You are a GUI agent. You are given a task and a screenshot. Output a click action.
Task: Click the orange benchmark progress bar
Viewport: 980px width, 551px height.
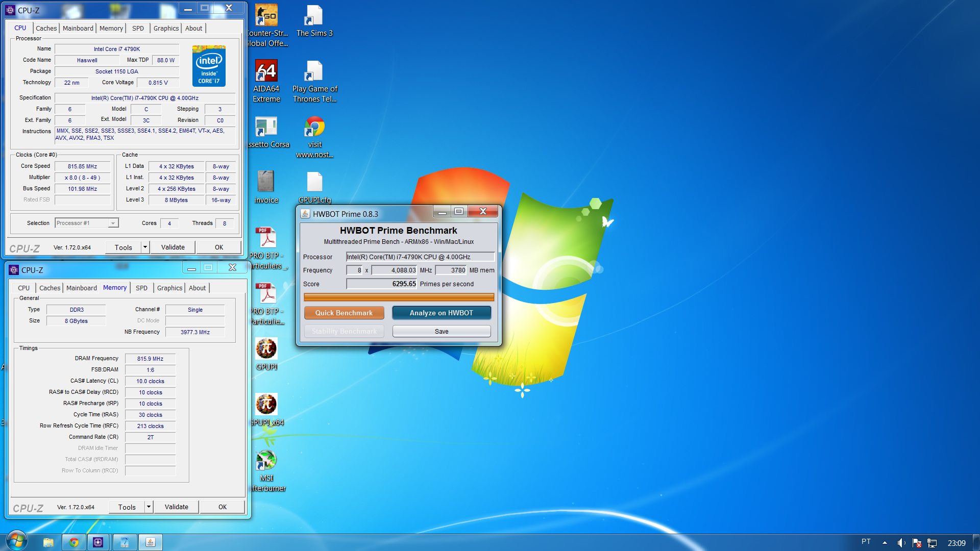coord(399,297)
